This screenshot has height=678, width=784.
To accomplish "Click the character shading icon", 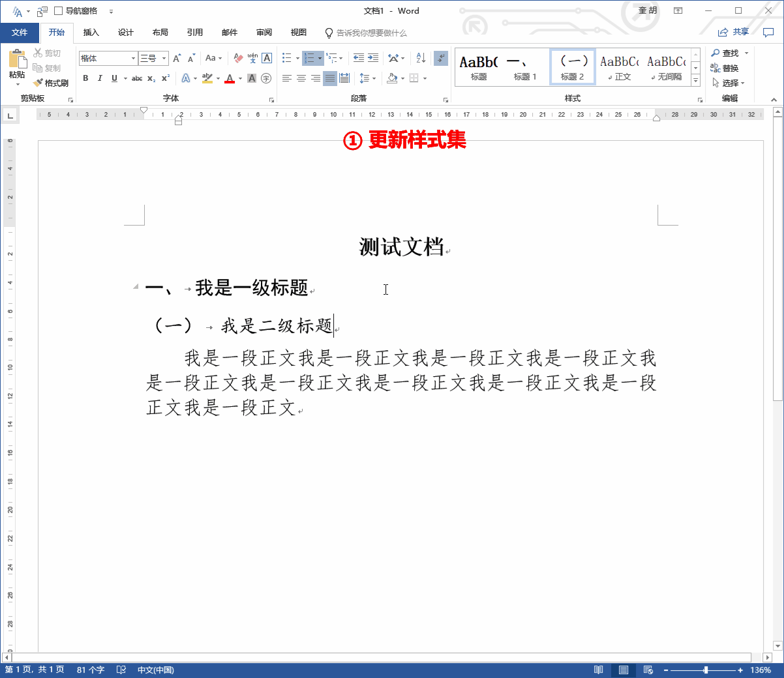I will tap(252, 78).
